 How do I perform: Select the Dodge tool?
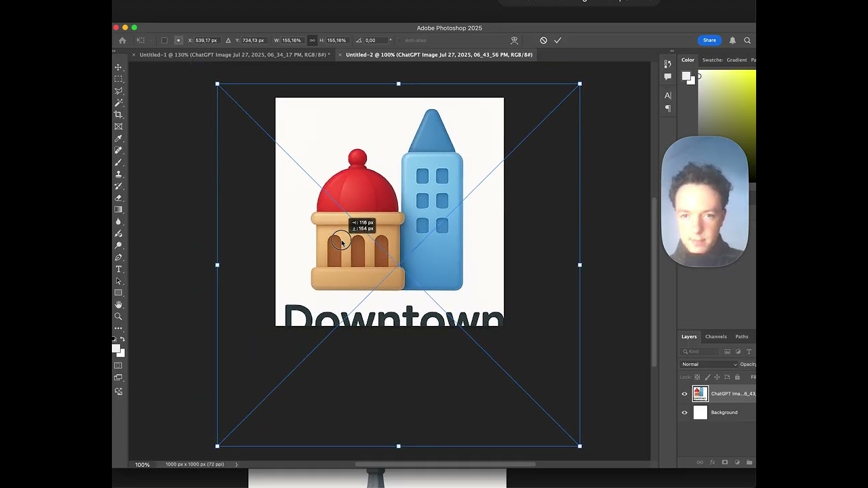[x=118, y=233]
